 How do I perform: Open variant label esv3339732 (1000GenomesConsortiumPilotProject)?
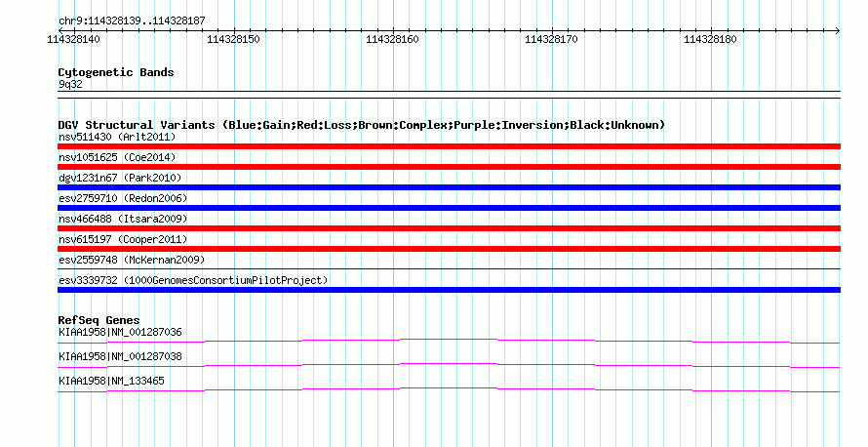point(193,280)
